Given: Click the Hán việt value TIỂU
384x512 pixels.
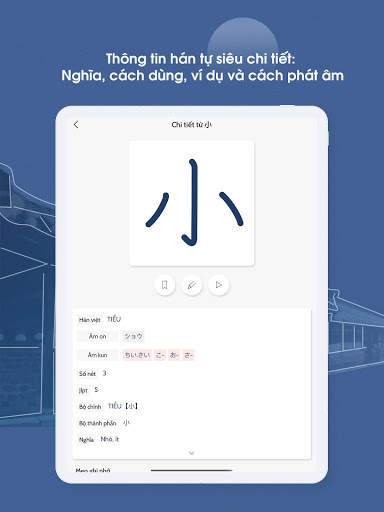Looking at the screenshot, I should tap(114, 319).
